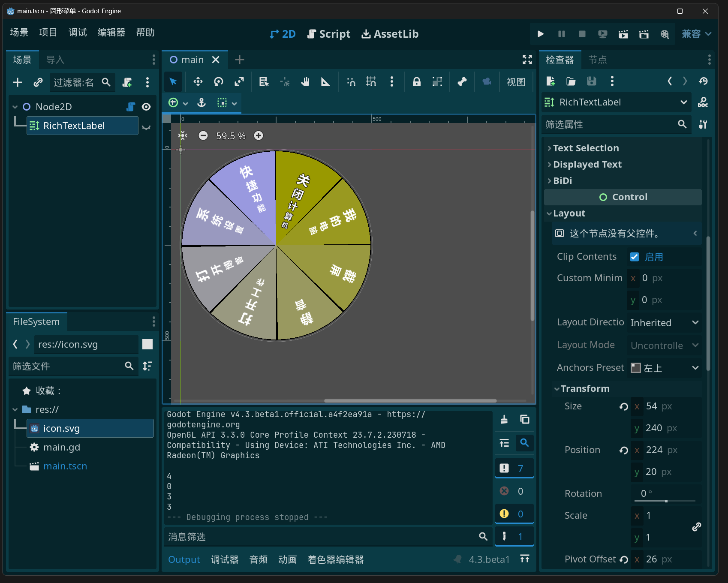The image size is (728, 583).
Task: Select main.gd in the FileSystem panel
Action: pyautogui.click(x=61, y=447)
